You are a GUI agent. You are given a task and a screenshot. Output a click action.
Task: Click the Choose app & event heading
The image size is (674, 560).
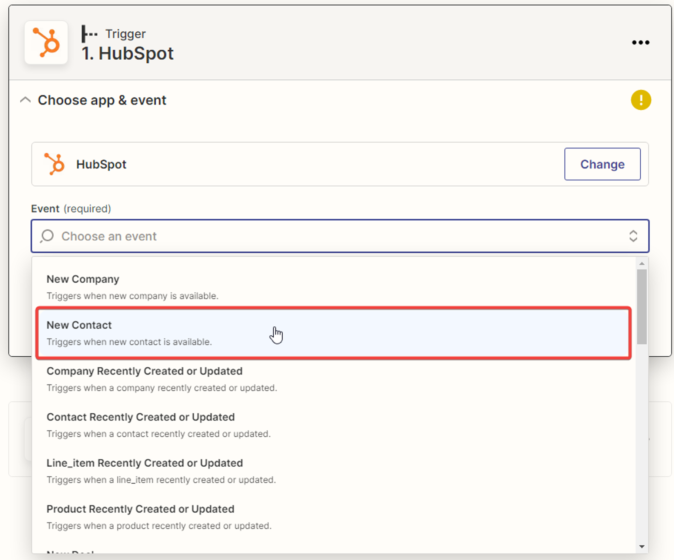(x=102, y=100)
